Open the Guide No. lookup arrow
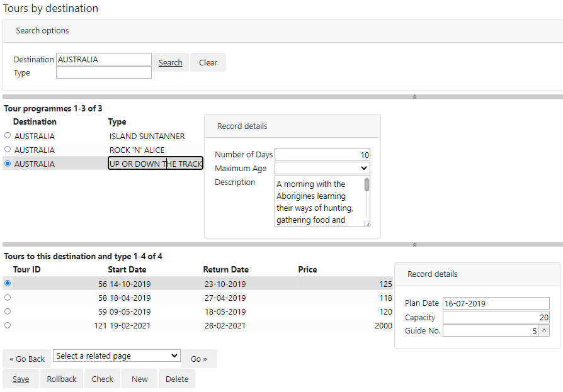The image size is (563, 392). point(544,331)
